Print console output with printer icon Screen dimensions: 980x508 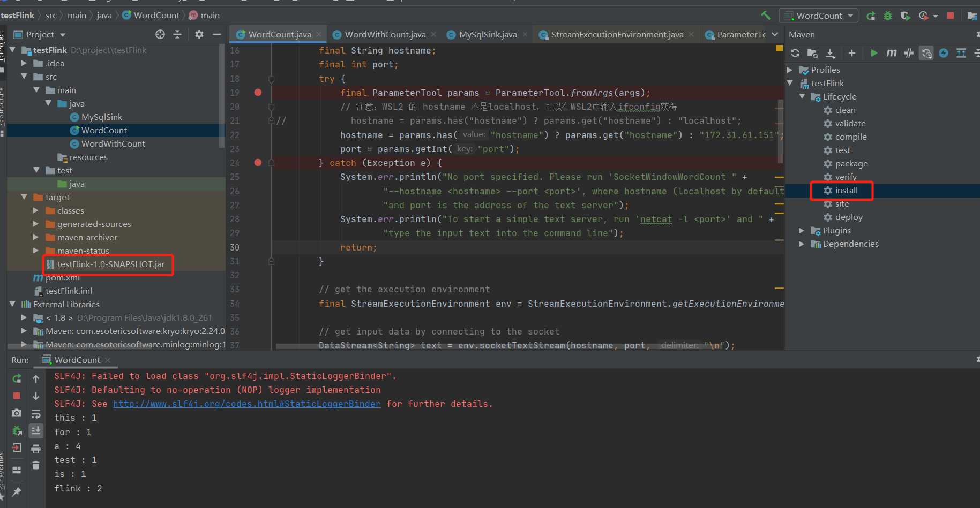point(36,449)
